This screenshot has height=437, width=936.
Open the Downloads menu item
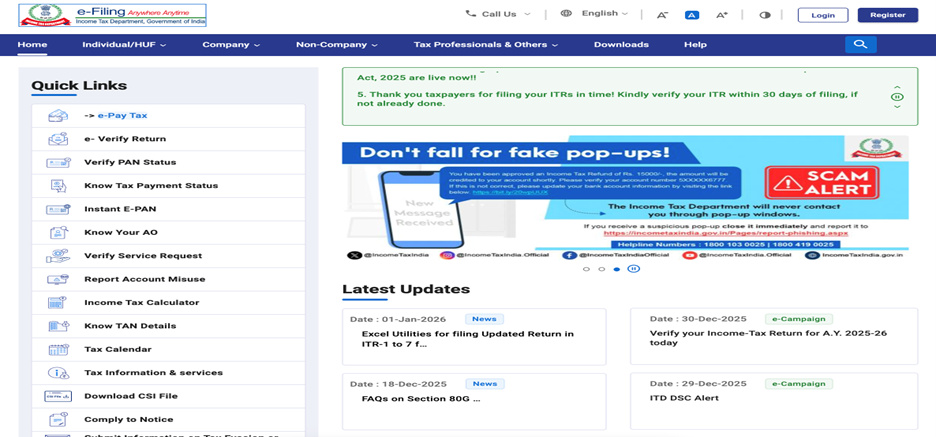[620, 45]
